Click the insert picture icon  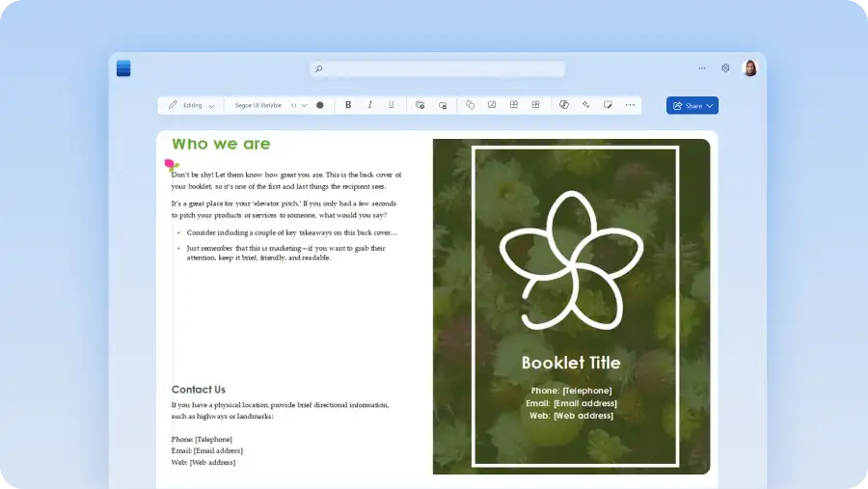(492, 105)
